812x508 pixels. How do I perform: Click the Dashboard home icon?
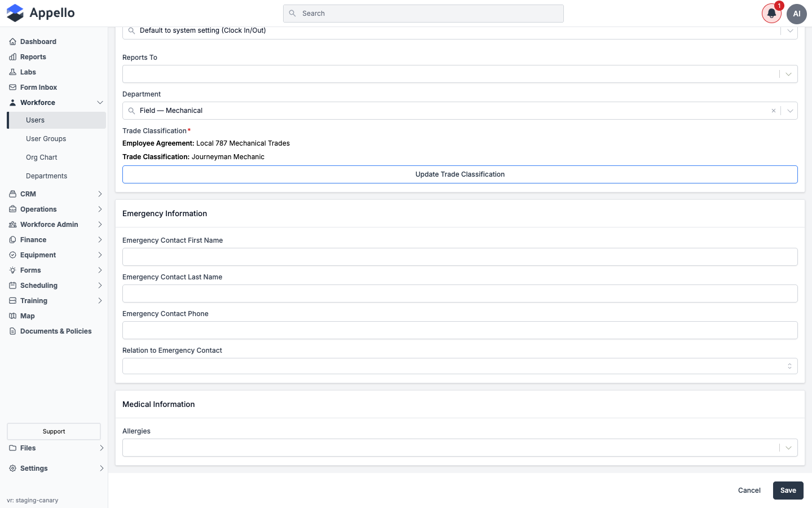(x=12, y=42)
